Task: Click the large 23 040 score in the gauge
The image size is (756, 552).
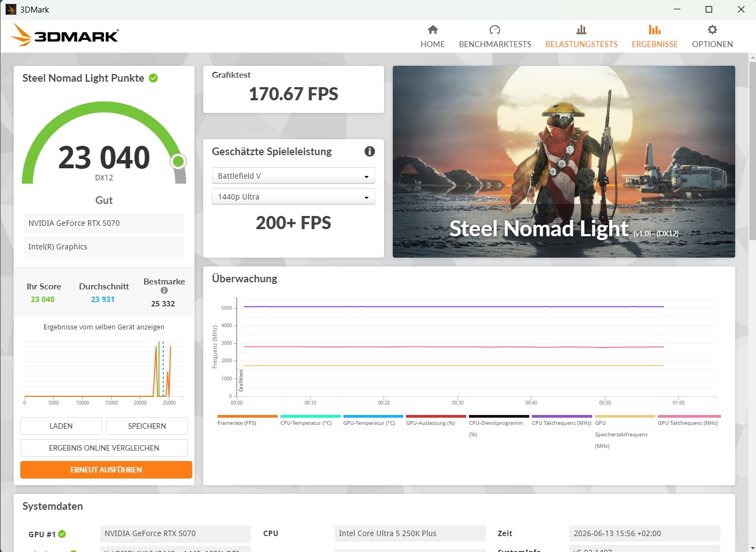Action: coord(104,158)
